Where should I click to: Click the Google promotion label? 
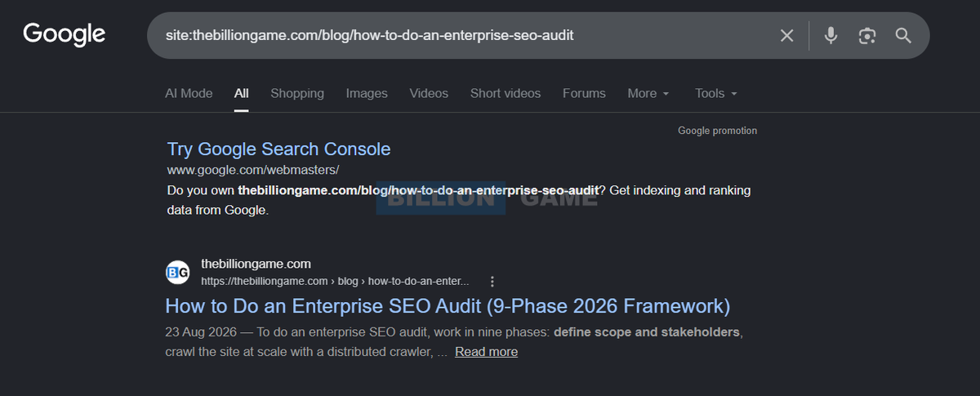717,131
